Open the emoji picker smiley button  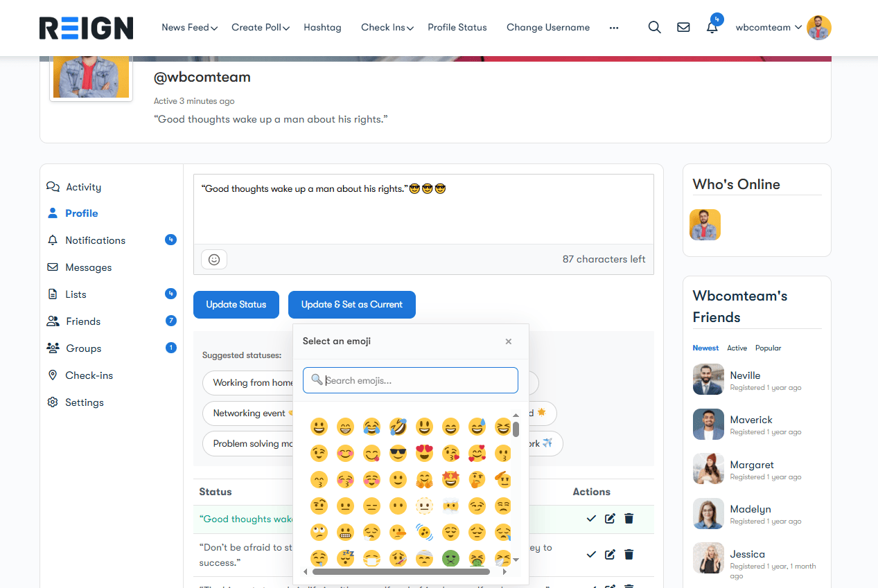(x=214, y=259)
